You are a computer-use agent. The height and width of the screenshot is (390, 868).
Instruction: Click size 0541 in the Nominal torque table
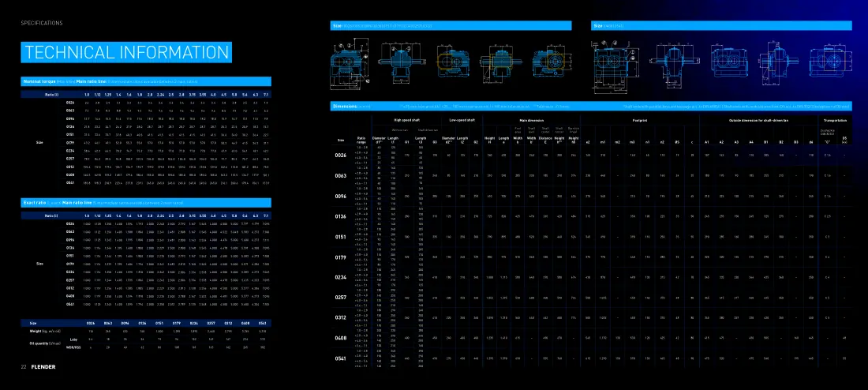coord(70,183)
